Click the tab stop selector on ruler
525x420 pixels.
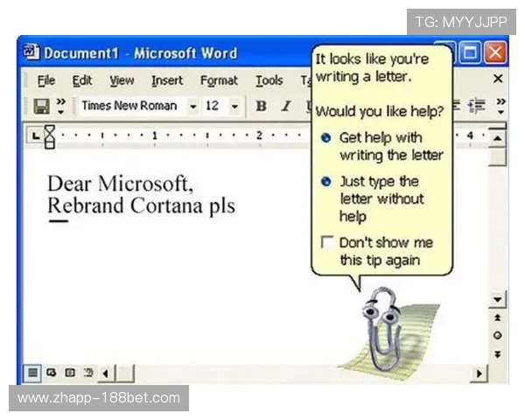point(35,136)
